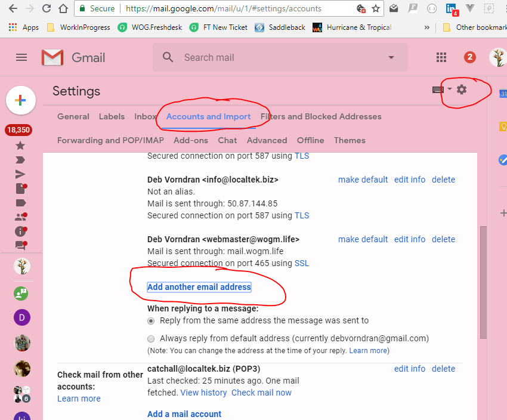Image resolution: width=507 pixels, height=420 pixels.
Task: Open Social category people icon
Action: coord(21,217)
